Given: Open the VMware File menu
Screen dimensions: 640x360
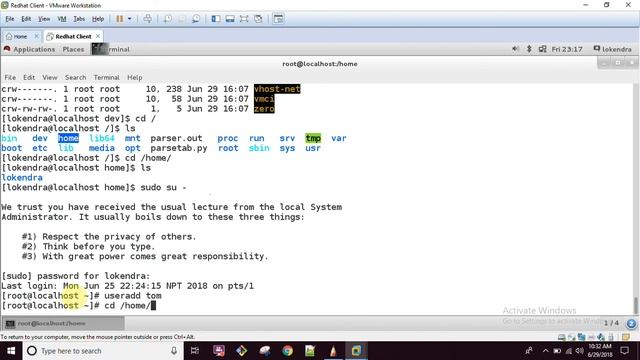Looking at the screenshot, I should 9,19.
